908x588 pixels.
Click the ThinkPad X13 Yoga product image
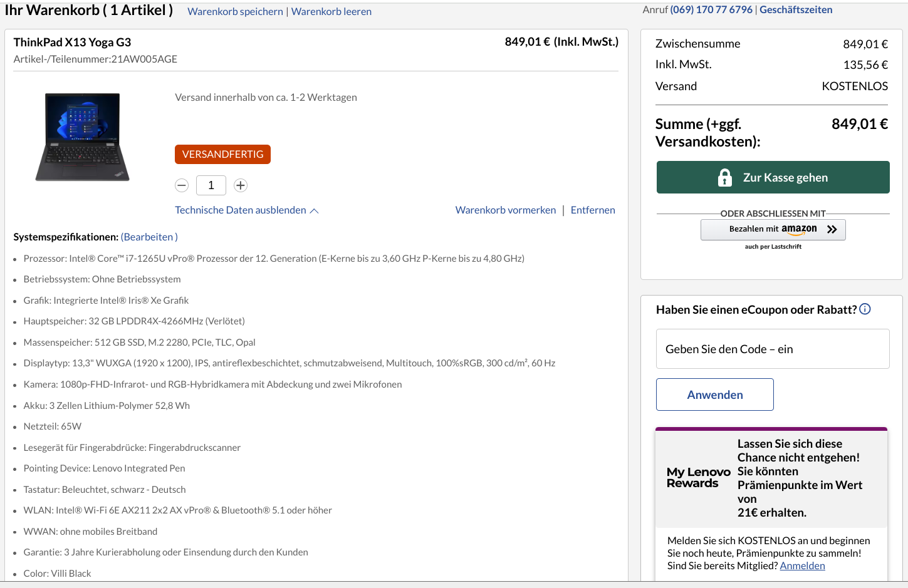coord(82,137)
